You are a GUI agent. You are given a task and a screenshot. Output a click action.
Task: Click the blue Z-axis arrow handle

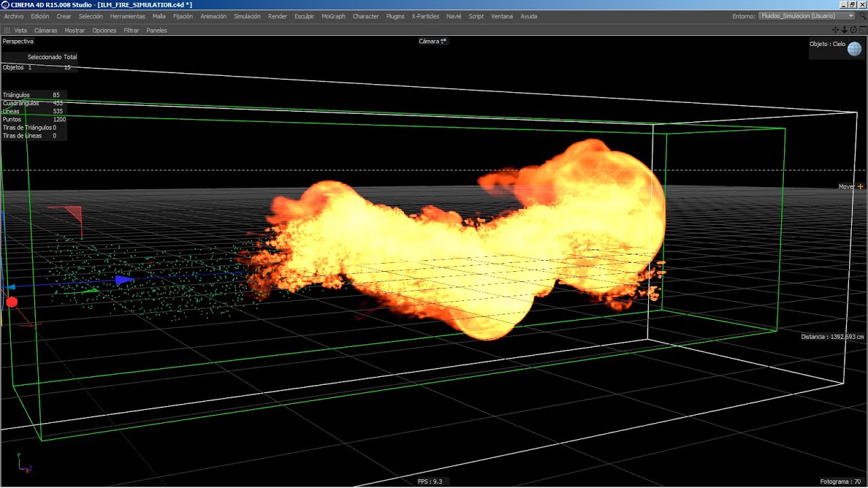[123, 279]
